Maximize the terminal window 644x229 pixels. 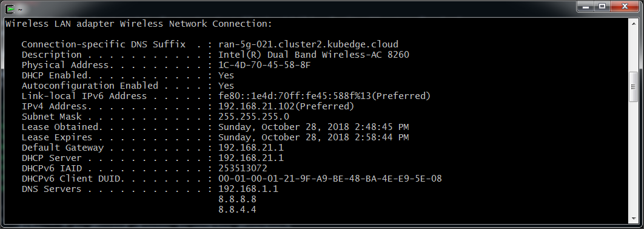[602, 7]
